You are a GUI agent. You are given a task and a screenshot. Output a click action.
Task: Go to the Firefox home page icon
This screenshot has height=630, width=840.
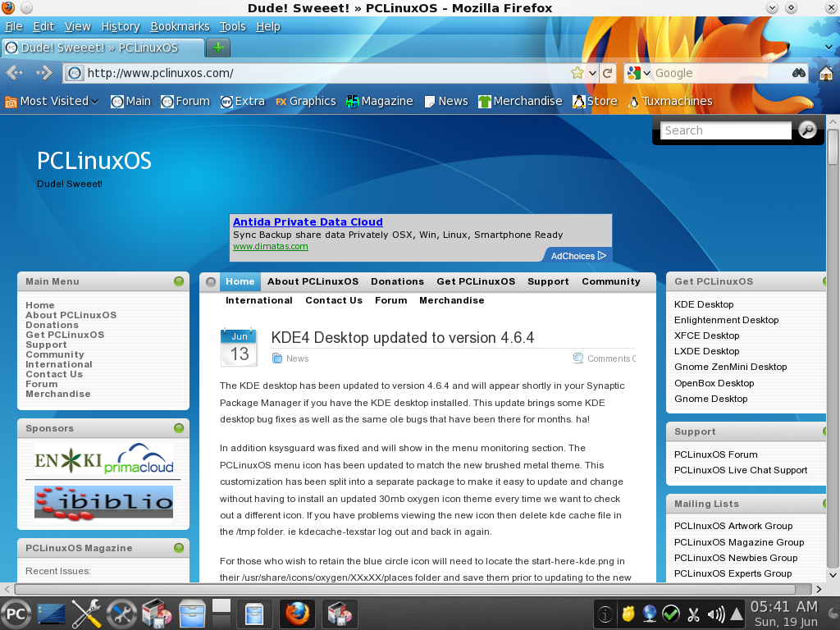coord(826,73)
